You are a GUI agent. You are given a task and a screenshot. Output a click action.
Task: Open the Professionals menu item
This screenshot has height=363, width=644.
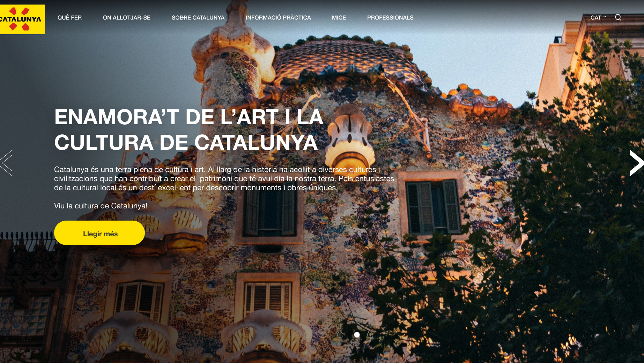tap(390, 17)
